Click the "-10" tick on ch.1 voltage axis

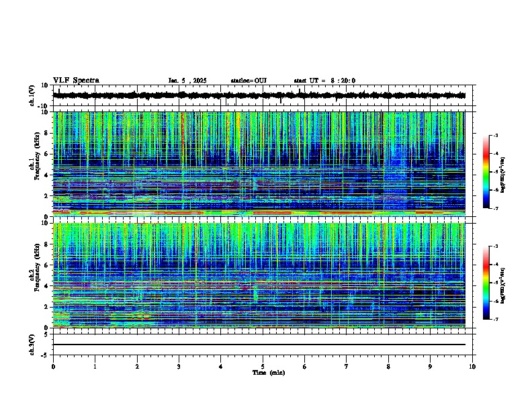[x=44, y=106]
